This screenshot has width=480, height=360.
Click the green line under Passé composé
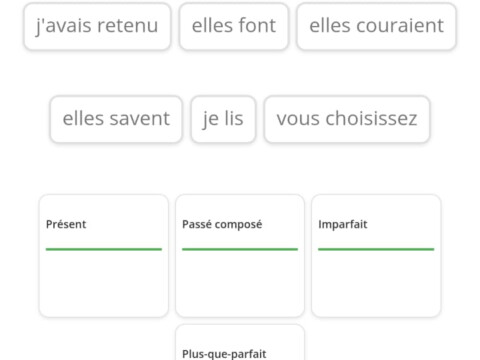click(x=240, y=249)
